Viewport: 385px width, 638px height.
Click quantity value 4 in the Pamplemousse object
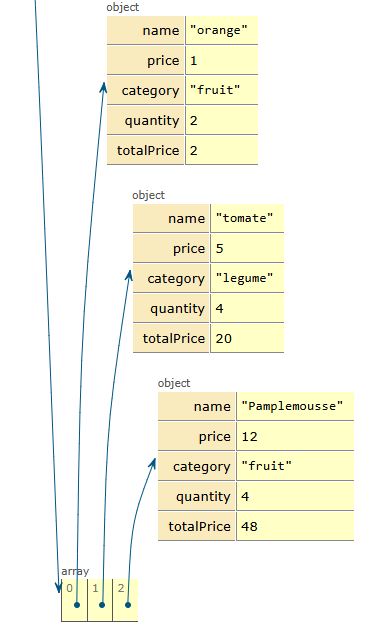click(295, 496)
